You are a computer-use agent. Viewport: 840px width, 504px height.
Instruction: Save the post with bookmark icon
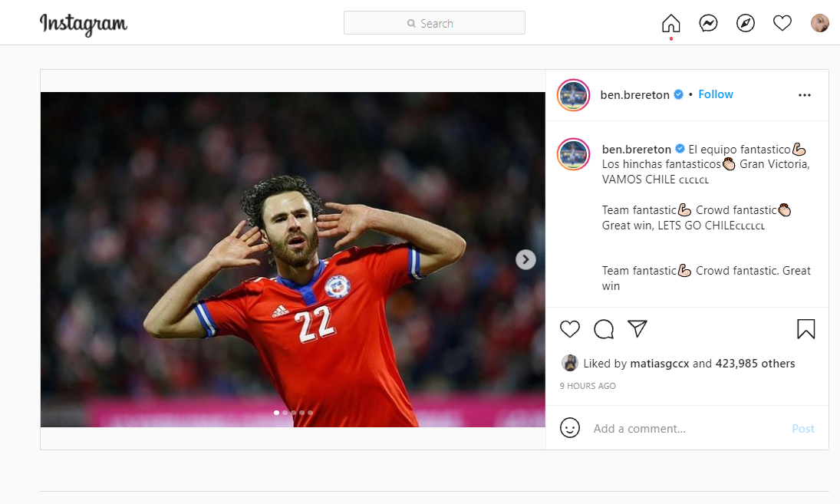(x=805, y=329)
